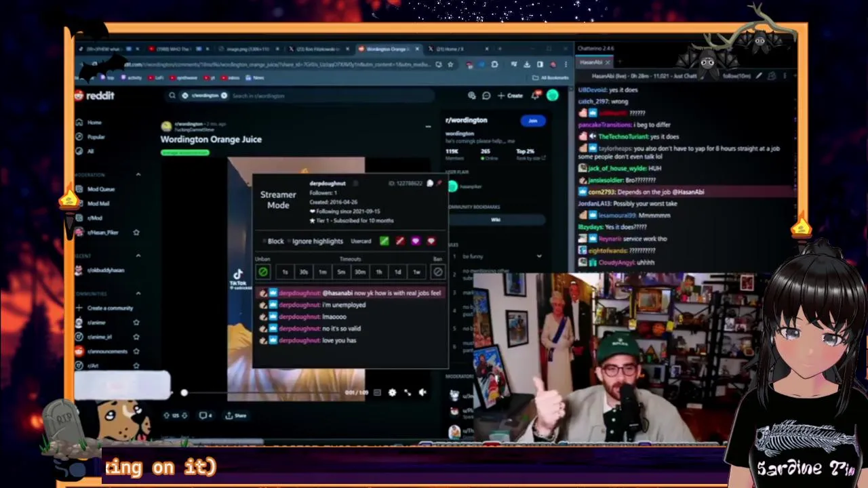Go to Home in Reddit sidebar
868x488 pixels.
point(94,123)
